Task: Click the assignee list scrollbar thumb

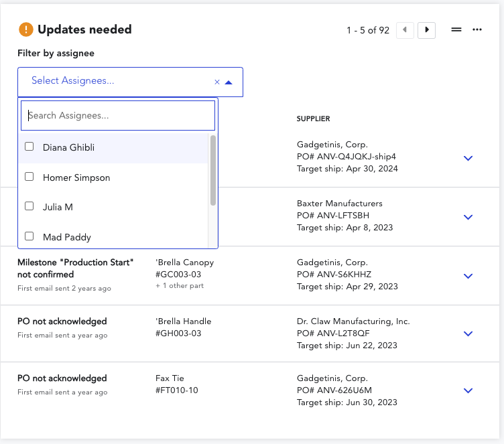Action: click(212, 170)
